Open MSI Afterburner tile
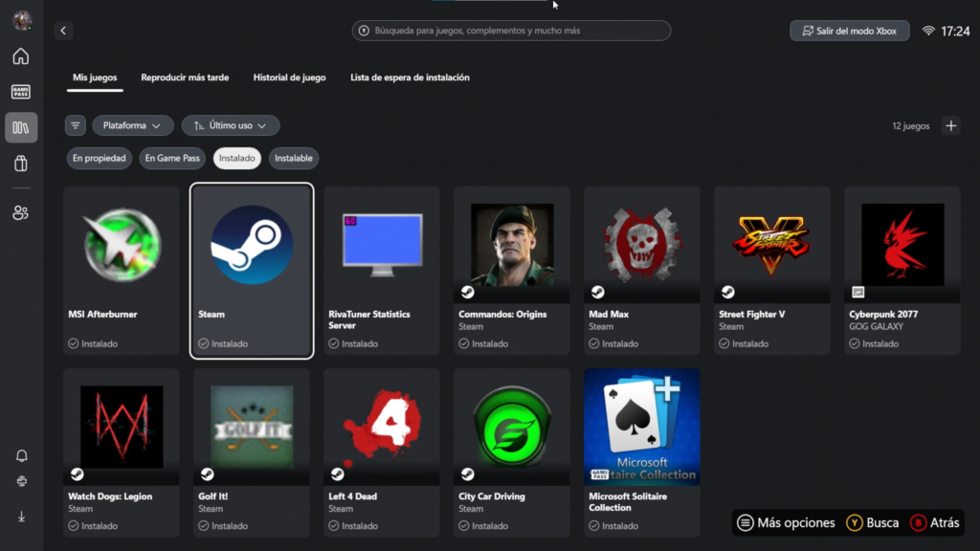 pos(122,271)
